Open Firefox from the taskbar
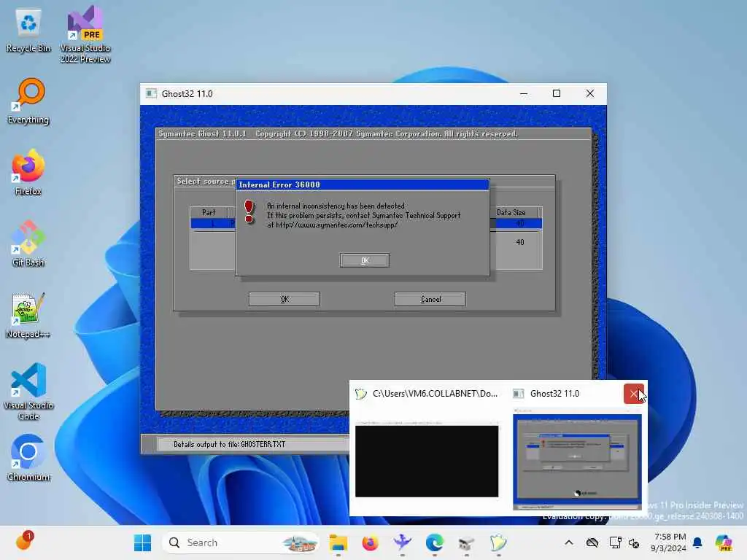This screenshot has width=747, height=560. click(370, 542)
